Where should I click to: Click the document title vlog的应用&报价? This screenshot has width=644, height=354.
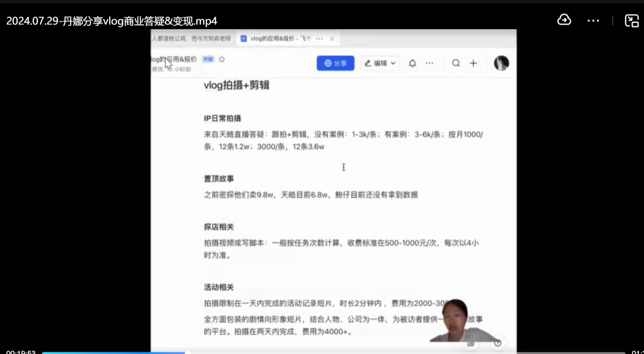point(172,59)
